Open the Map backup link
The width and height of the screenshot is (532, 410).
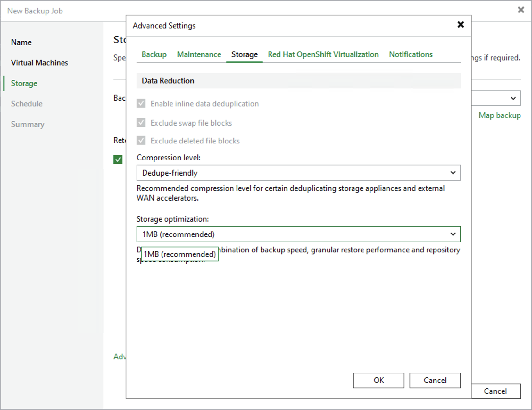[x=500, y=115]
